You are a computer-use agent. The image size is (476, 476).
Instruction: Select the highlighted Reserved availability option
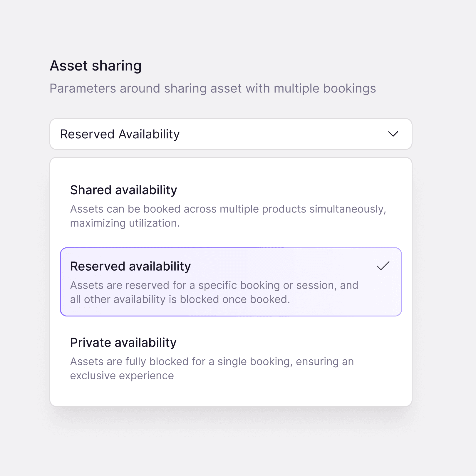coord(231,282)
